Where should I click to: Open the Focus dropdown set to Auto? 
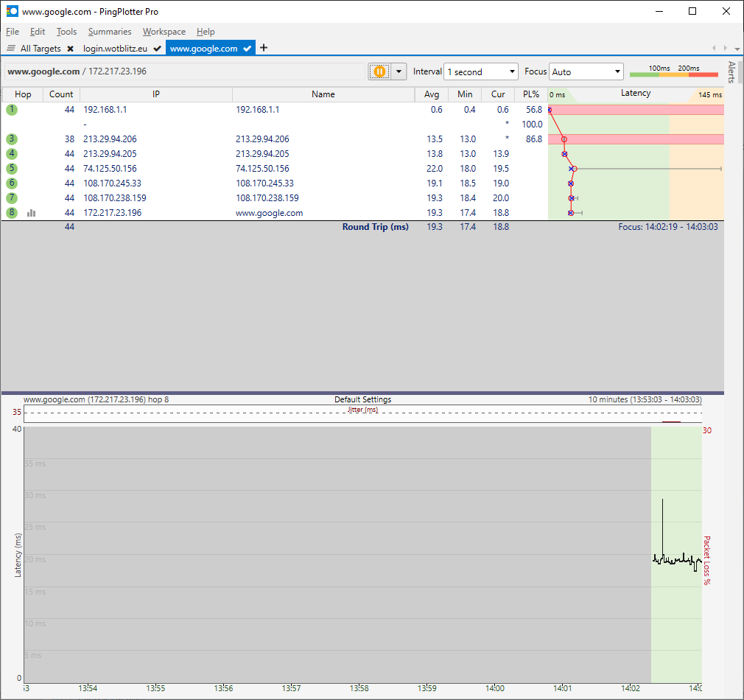[x=586, y=71]
